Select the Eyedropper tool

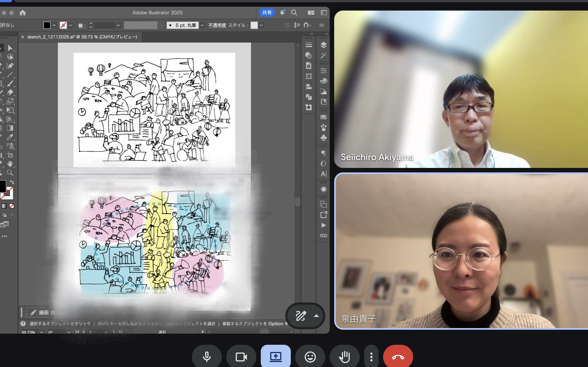(x=10, y=137)
